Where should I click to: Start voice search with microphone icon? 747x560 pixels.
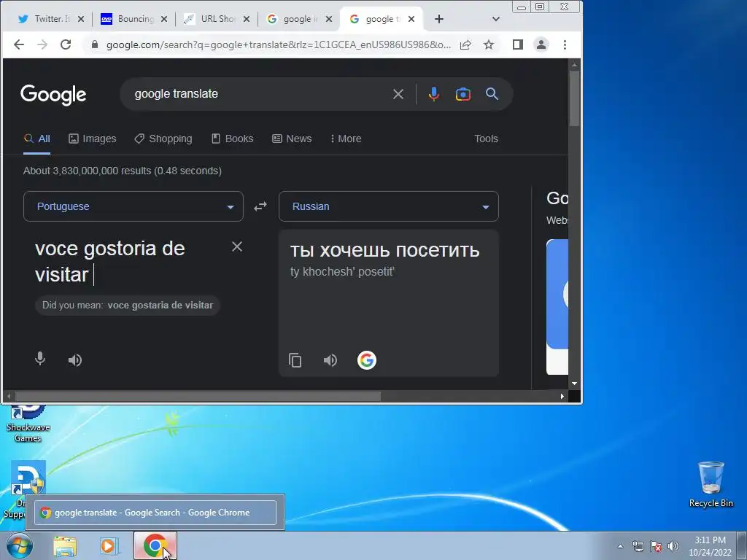click(x=433, y=94)
